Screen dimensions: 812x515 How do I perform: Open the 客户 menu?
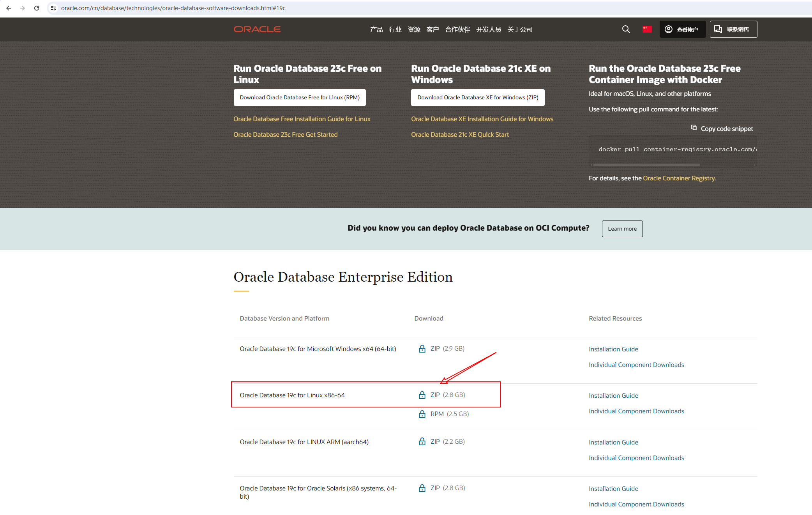(x=432, y=29)
